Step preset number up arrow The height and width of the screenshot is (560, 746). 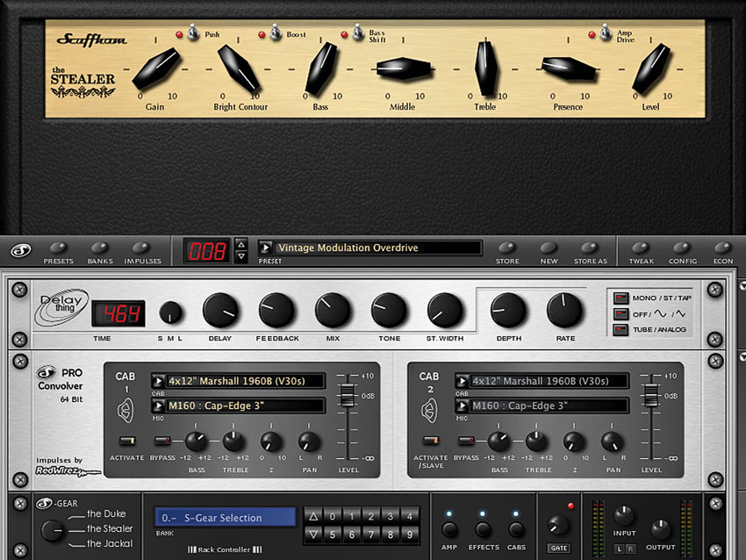[x=241, y=245]
